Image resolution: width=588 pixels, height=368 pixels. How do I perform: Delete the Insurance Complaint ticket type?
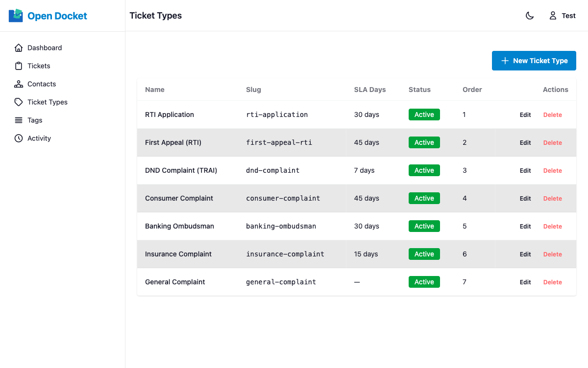[x=552, y=254]
